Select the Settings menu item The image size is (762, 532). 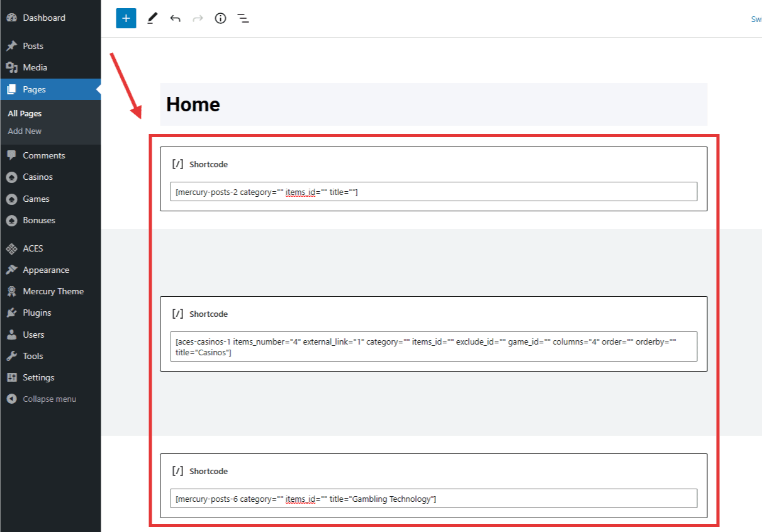[37, 377]
